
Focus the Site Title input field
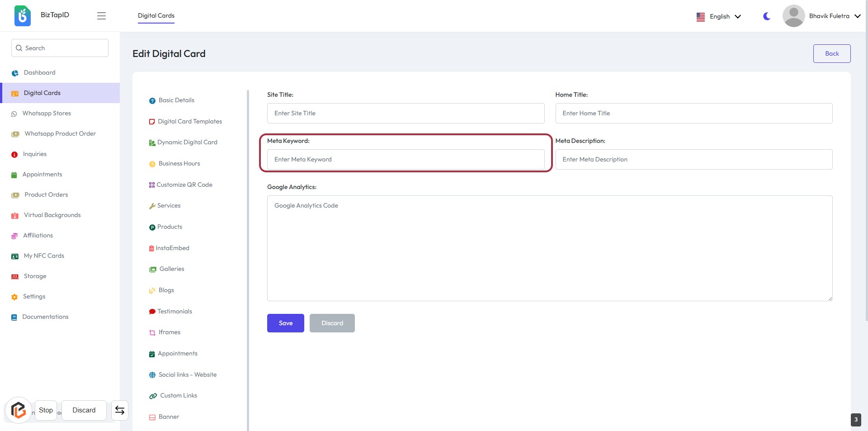pos(406,113)
